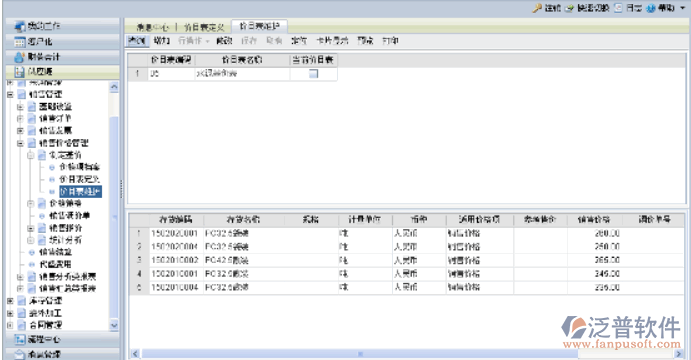Open the 财务会计 sidebar module icon

point(19,57)
